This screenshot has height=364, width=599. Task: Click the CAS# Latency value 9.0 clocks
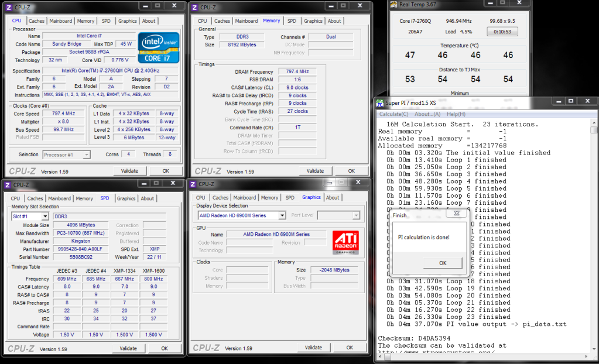click(x=297, y=87)
